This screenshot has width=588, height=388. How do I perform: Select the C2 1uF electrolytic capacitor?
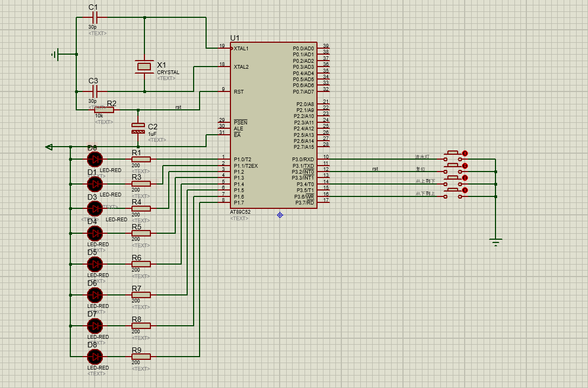138,128
